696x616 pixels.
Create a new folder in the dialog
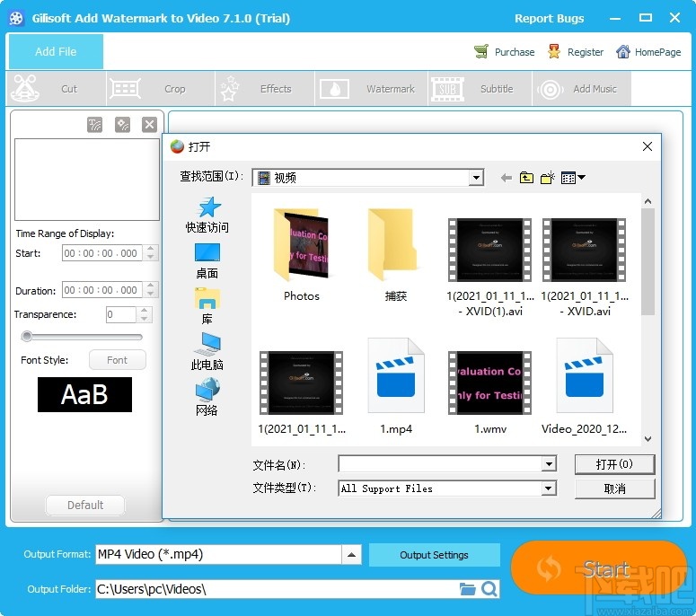548,178
